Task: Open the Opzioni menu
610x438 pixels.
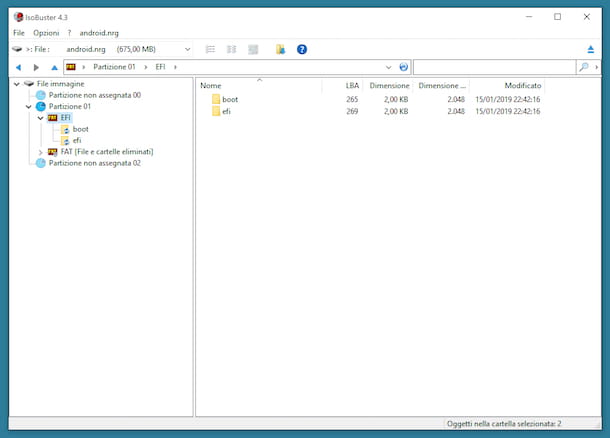Action: tap(46, 33)
